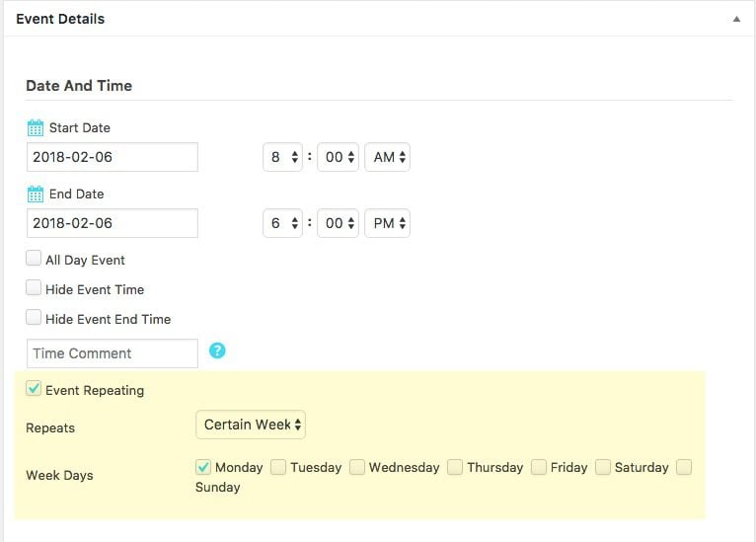
Task: Enable Friday as a repeat day
Action: [539, 467]
